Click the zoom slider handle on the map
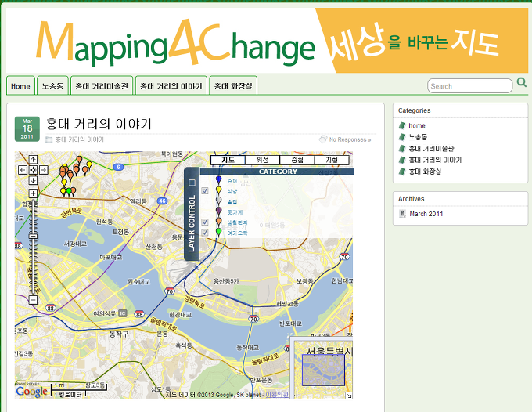Viewport: 532px width, 412px height. (x=33, y=236)
